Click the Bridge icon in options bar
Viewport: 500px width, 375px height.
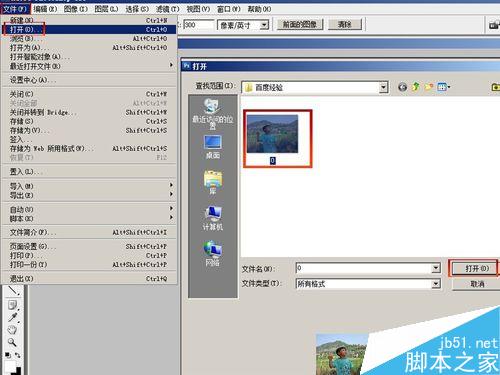(x=494, y=25)
